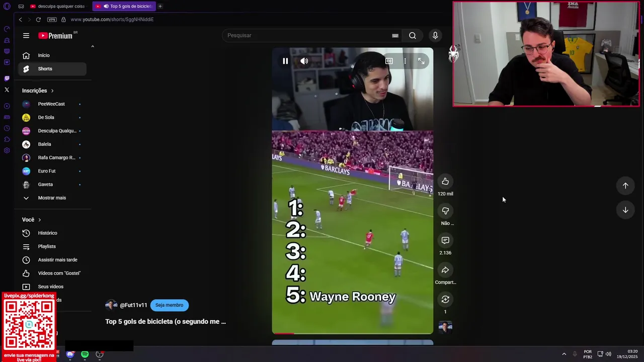This screenshot has height=362, width=644.
Task: Expand the Inscrições section
Action: click(38, 90)
